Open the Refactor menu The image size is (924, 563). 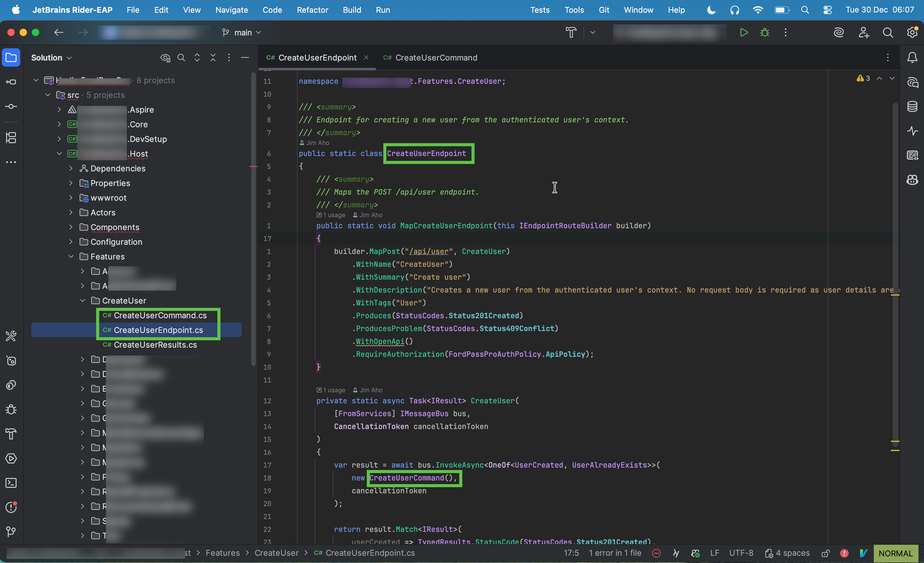[x=312, y=10]
